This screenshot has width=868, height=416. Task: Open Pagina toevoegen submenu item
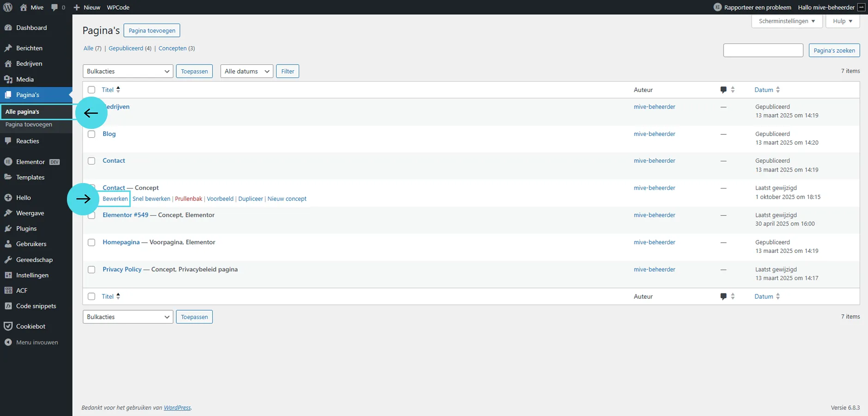click(29, 124)
